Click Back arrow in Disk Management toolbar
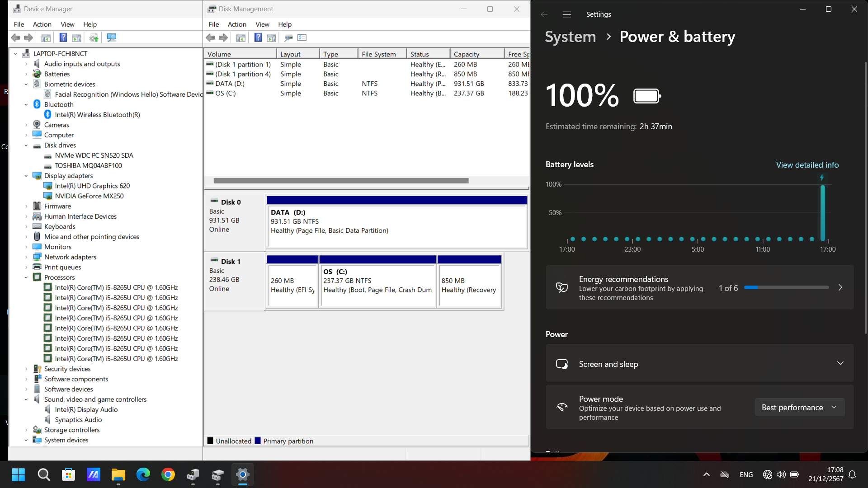The image size is (868, 488). click(210, 38)
